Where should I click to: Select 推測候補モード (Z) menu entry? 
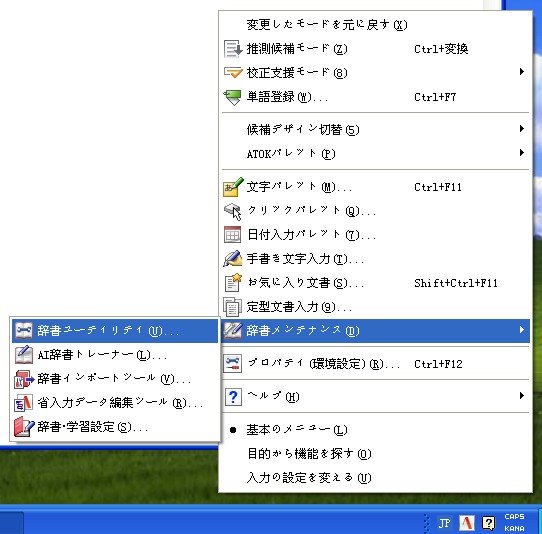pos(375,49)
